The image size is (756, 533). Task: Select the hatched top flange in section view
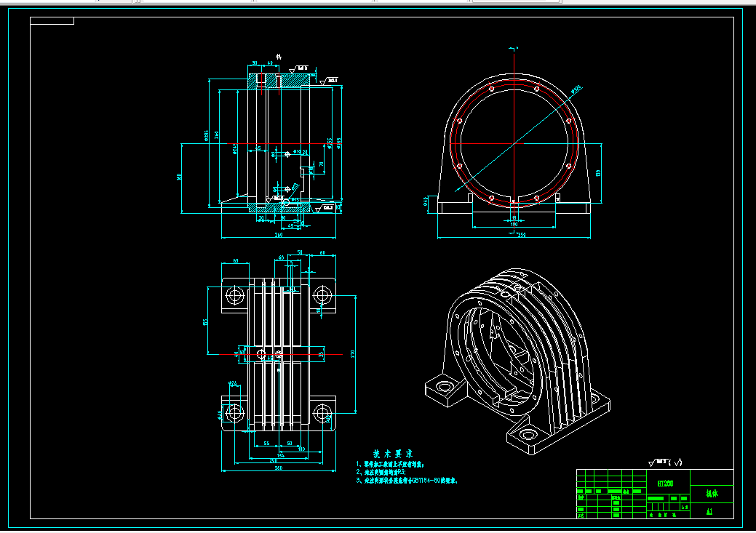[x=279, y=81]
